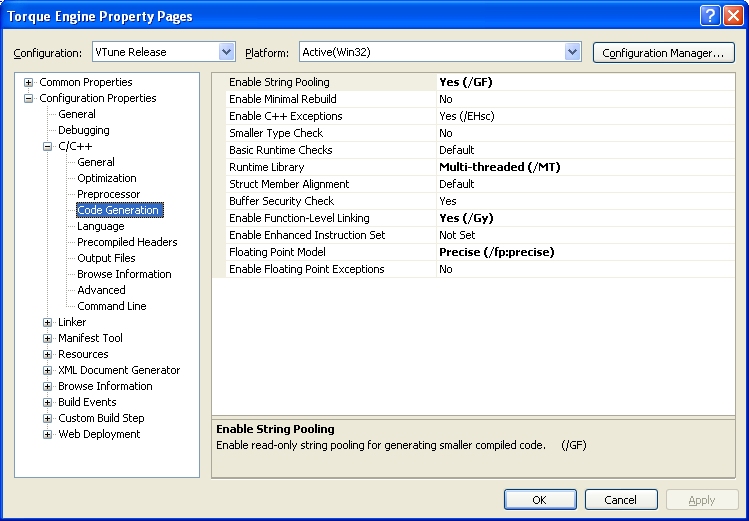This screenshot has width=749, height=521.
Task: Click the Configuration Manager button
Action: tap(663, 52)
